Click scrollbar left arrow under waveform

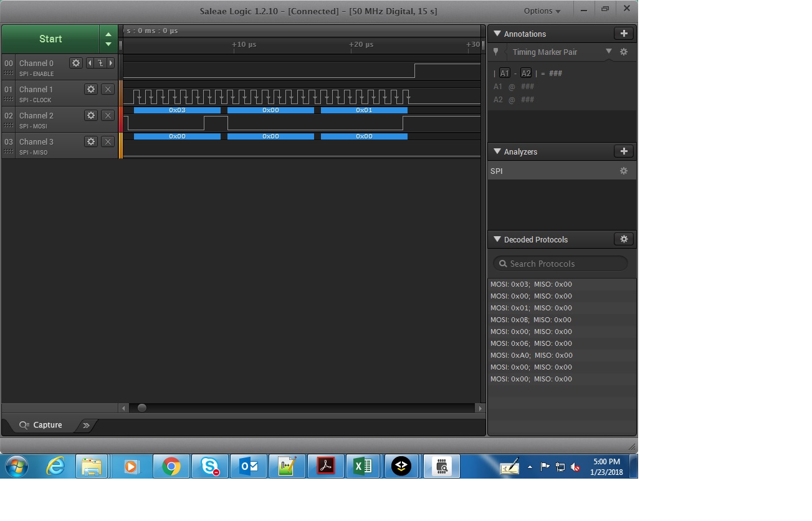tap(124, 408)
